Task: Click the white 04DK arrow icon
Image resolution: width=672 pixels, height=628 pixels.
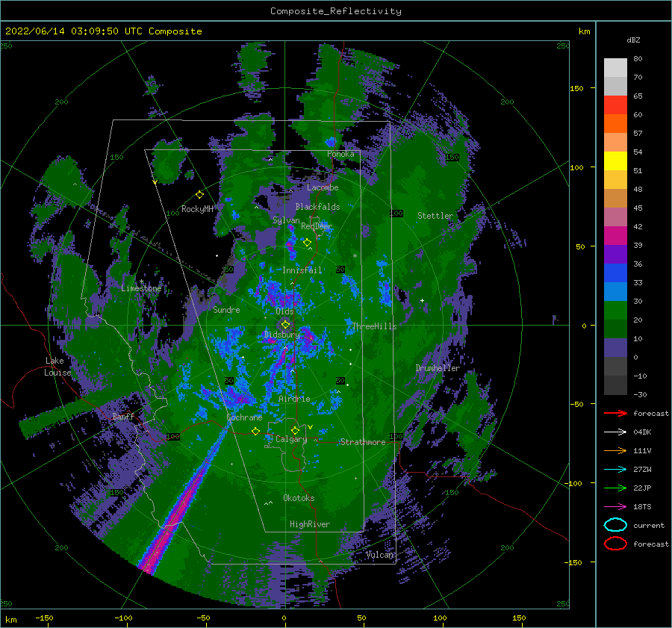Action: (615, 432)
